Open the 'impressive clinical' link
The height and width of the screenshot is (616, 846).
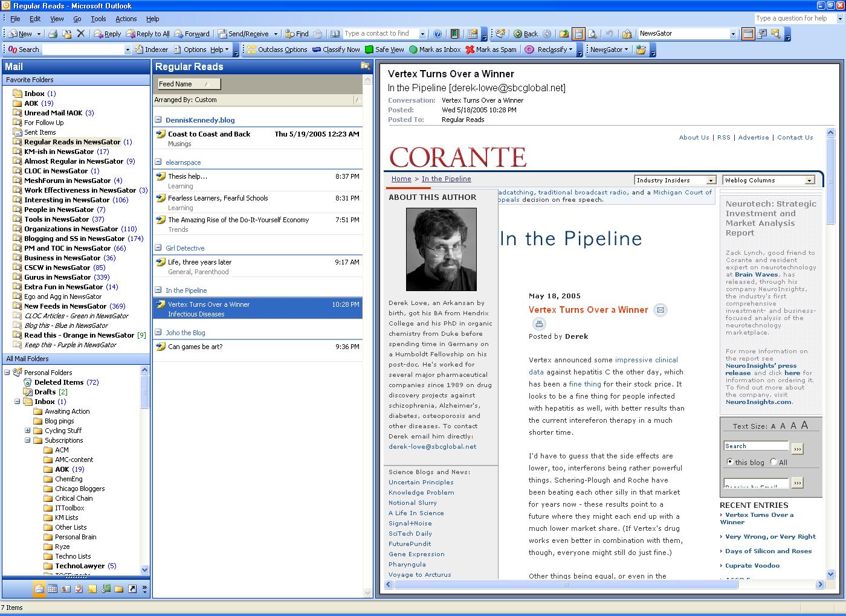click(647, 360)
